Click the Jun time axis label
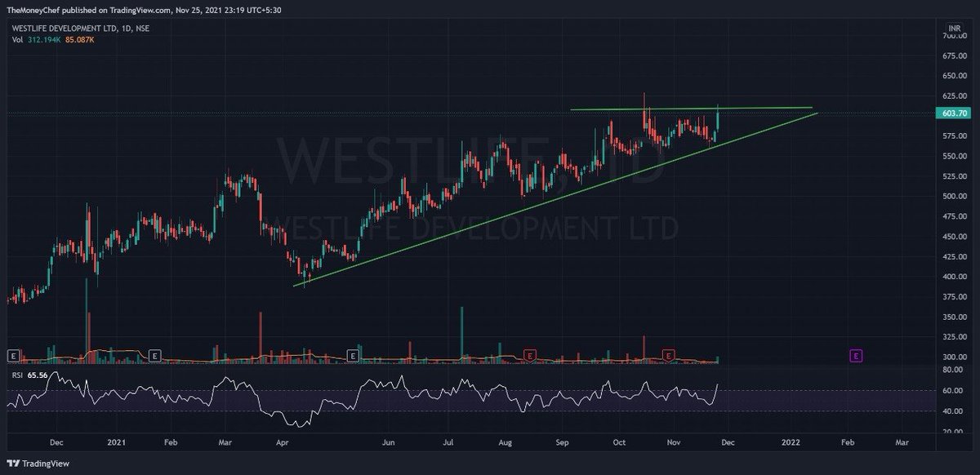 click(390, 442)
